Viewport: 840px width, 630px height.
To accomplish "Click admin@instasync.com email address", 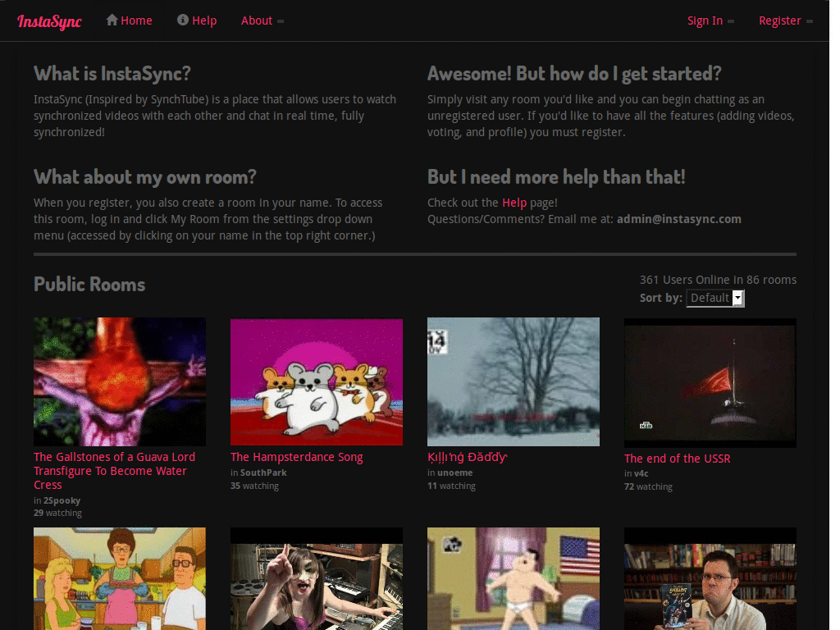I will pos(678,219).
